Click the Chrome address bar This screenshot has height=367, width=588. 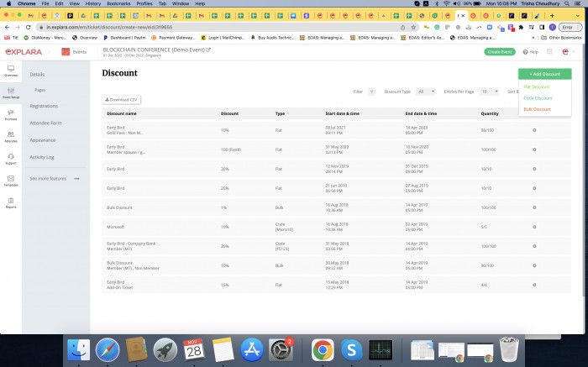click(x=218, y=28)
